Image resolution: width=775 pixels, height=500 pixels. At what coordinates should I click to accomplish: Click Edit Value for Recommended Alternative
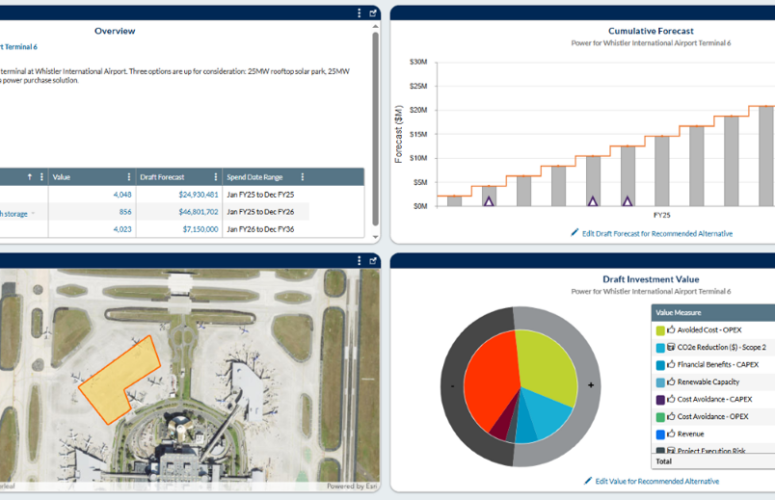[651, 481]
